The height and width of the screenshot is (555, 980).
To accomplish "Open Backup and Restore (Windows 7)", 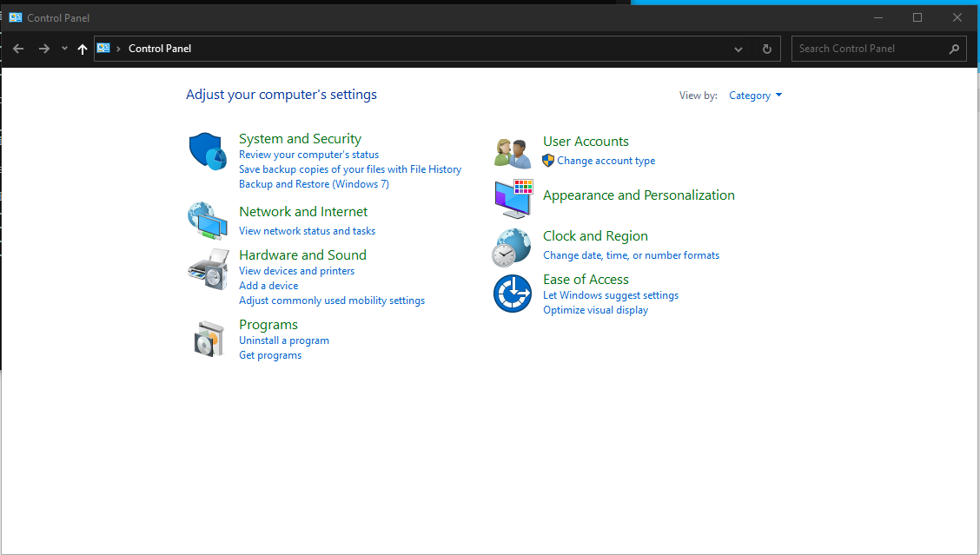I will 314,184.
